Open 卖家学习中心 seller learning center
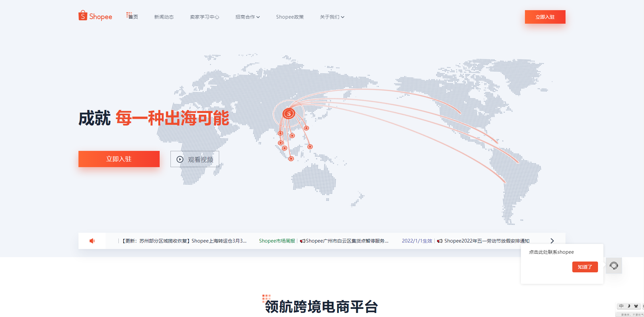 pos(205,17)
